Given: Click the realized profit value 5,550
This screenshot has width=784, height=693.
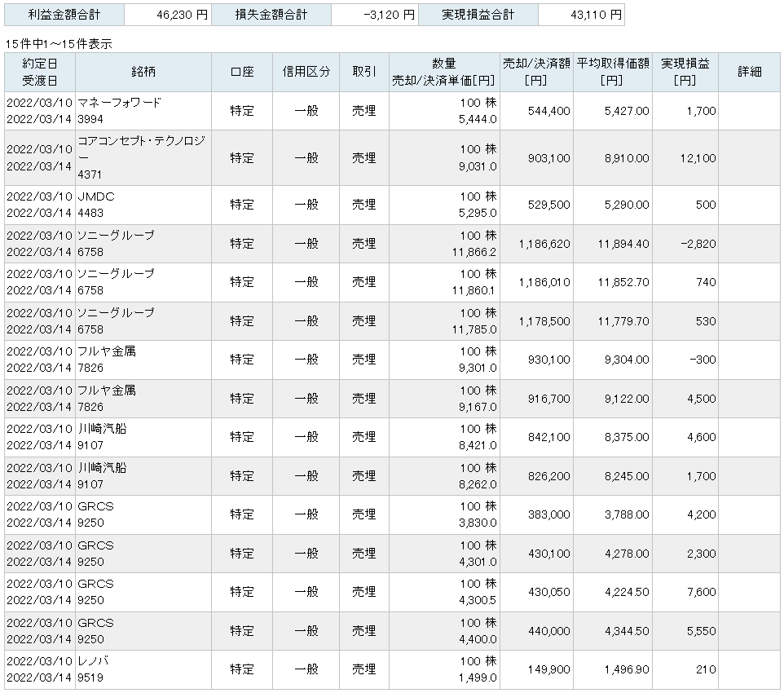Looking at the screenshot, I should click(702, 631).
